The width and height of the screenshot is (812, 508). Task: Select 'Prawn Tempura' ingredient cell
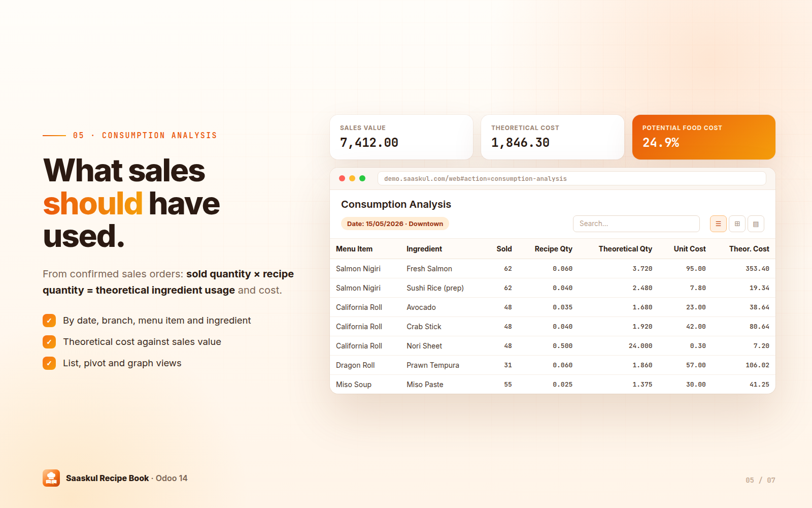pyautogui.click(x=433, y=365)
